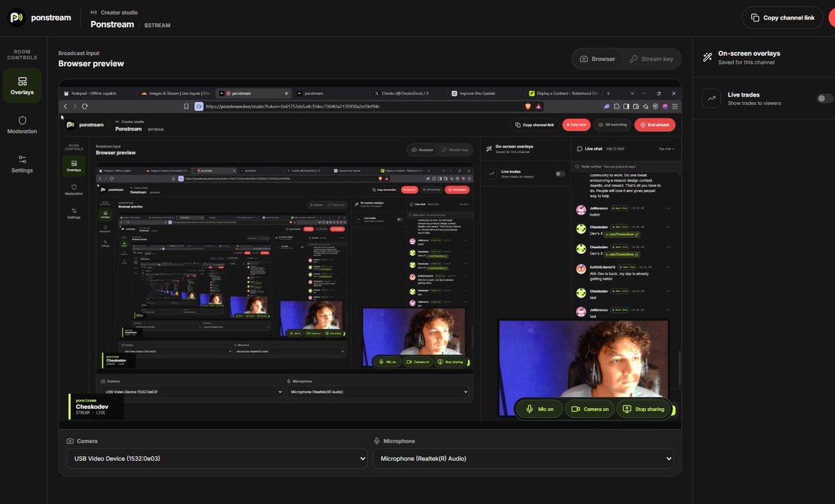
Task: Click bookmark icon in the top-level previewed address bar
Action: [x=186, y=106]
